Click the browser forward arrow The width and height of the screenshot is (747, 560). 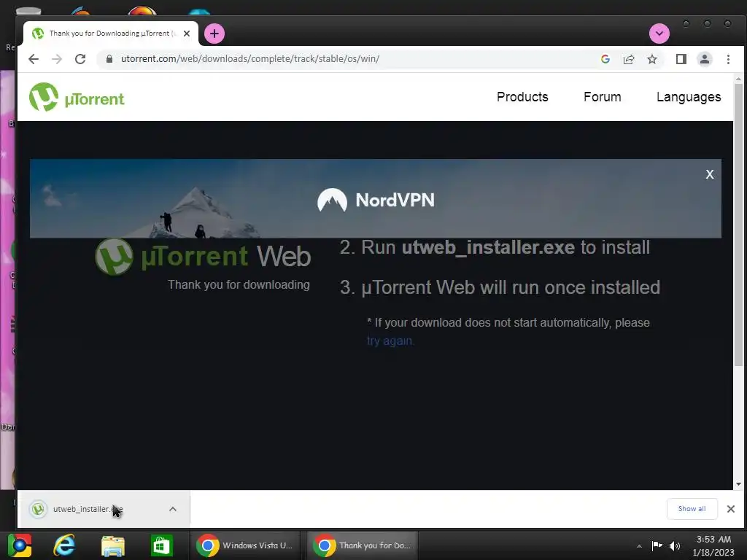[x=57, y=59]
